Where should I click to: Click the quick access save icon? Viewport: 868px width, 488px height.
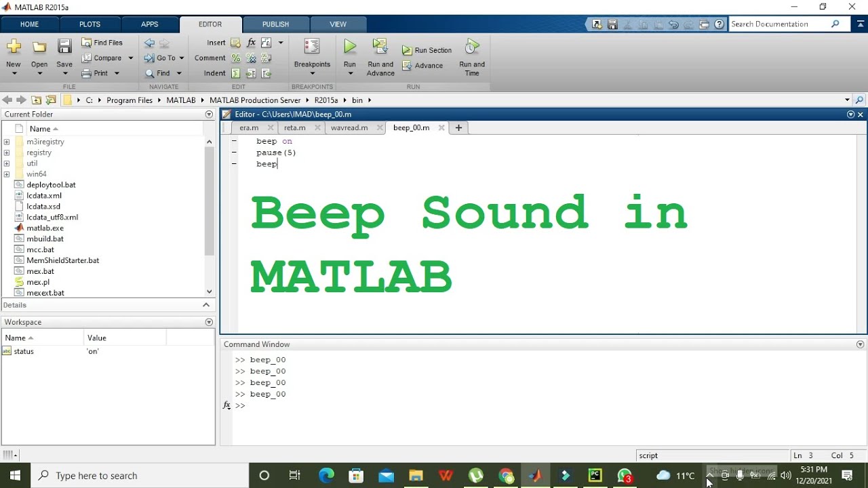click(612, 24)
